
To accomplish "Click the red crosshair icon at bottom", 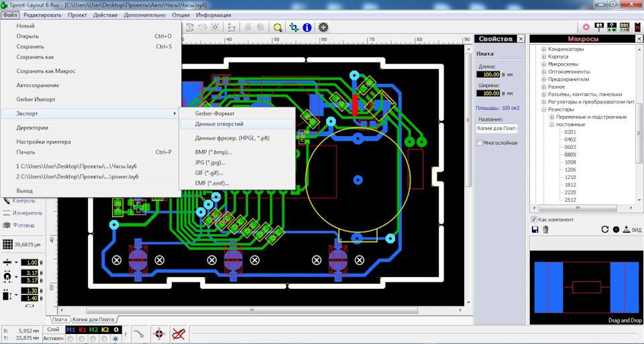I will 159,334.
